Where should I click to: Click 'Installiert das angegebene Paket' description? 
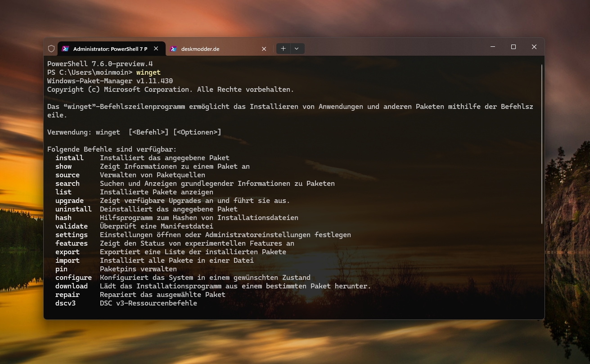pos(165,158)
